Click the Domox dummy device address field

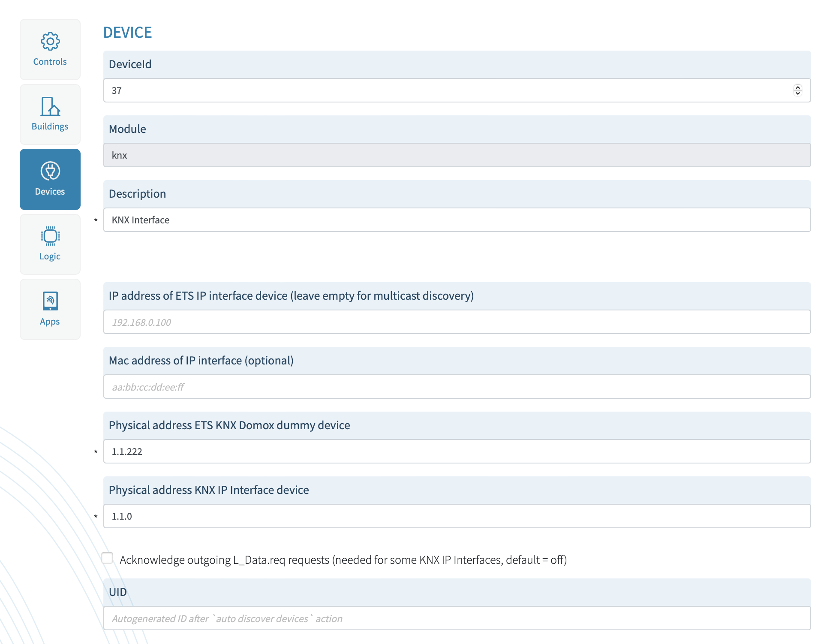[457, 451]
